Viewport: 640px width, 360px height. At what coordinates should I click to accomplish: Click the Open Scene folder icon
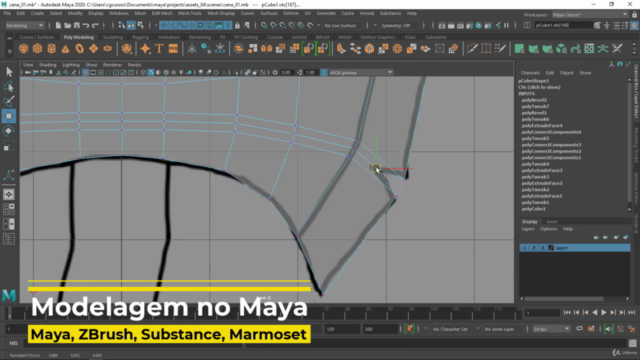(x=67, y=25)
